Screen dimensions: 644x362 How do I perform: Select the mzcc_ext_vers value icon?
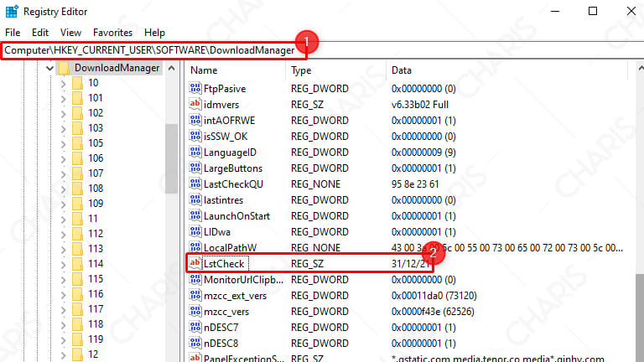(195, 295)
